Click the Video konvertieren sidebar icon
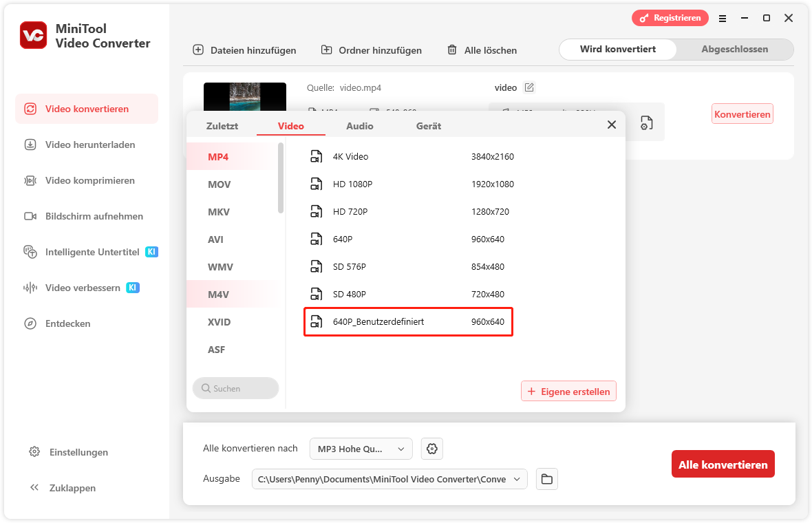Screen dimensions: 812x523 pos(30,109)
